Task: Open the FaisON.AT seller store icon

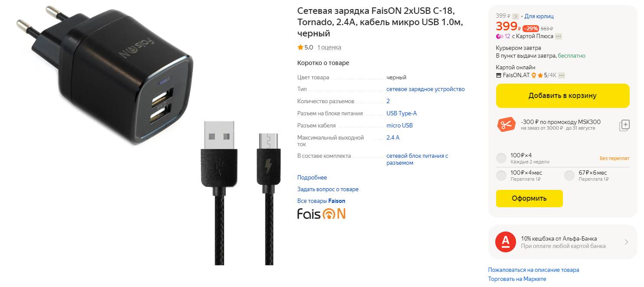Action: (x=499, y=75)
